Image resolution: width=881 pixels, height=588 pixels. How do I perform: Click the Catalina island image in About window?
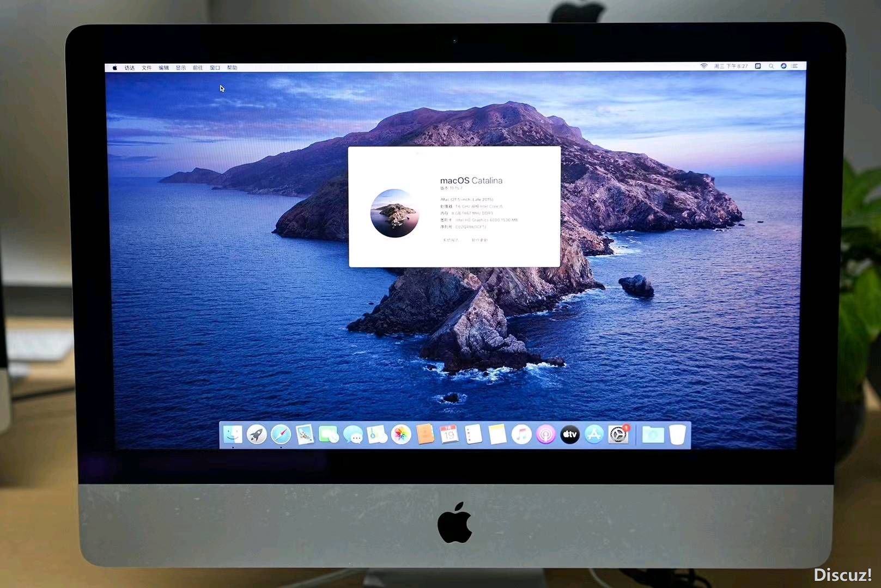click(395, 213)
